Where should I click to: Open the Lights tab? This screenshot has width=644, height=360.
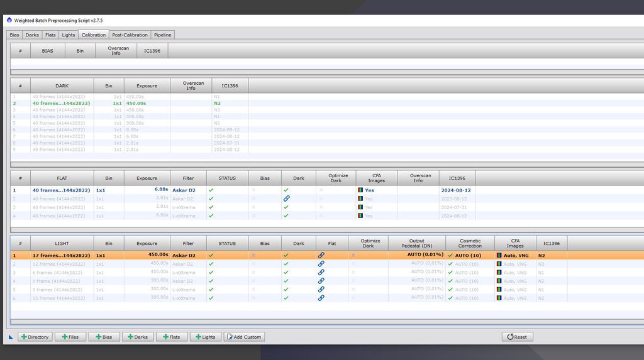tap(68, 35)
